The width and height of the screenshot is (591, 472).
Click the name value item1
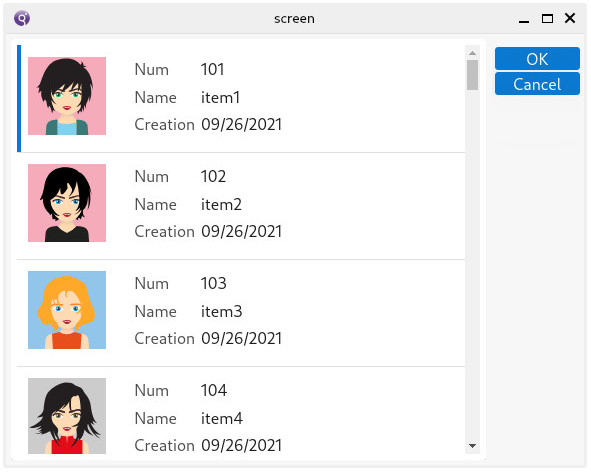[x=220, y=98]
